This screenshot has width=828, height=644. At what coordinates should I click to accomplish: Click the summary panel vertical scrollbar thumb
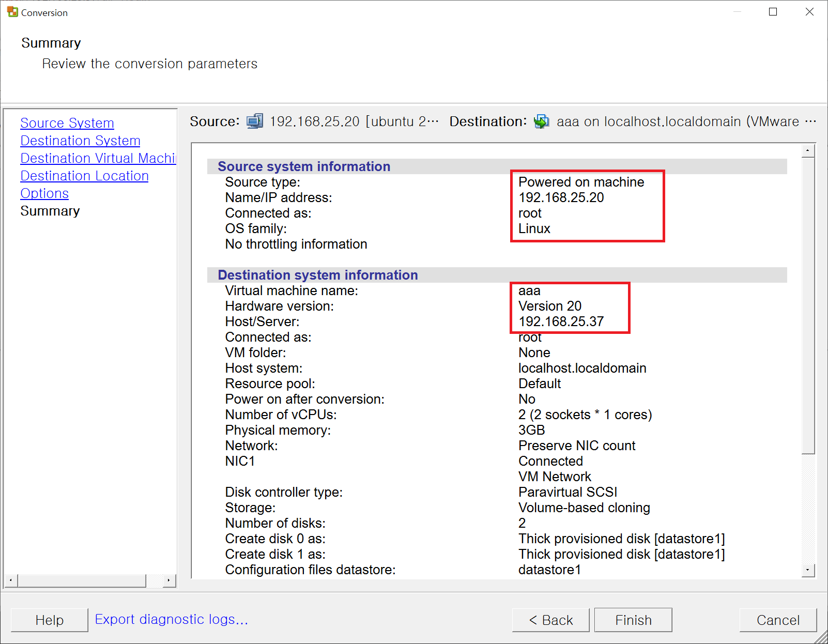(x=808, y=306)
